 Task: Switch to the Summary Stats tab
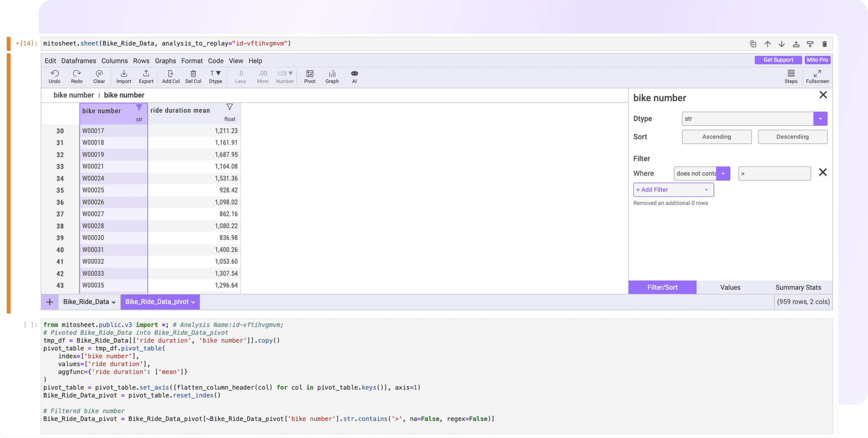click(x=798, y=287)
